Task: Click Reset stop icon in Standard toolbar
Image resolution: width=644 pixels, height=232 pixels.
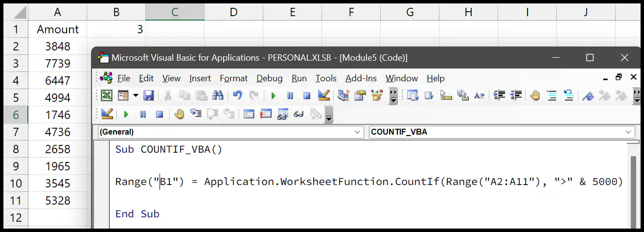Action: click(x=306, y=96)
